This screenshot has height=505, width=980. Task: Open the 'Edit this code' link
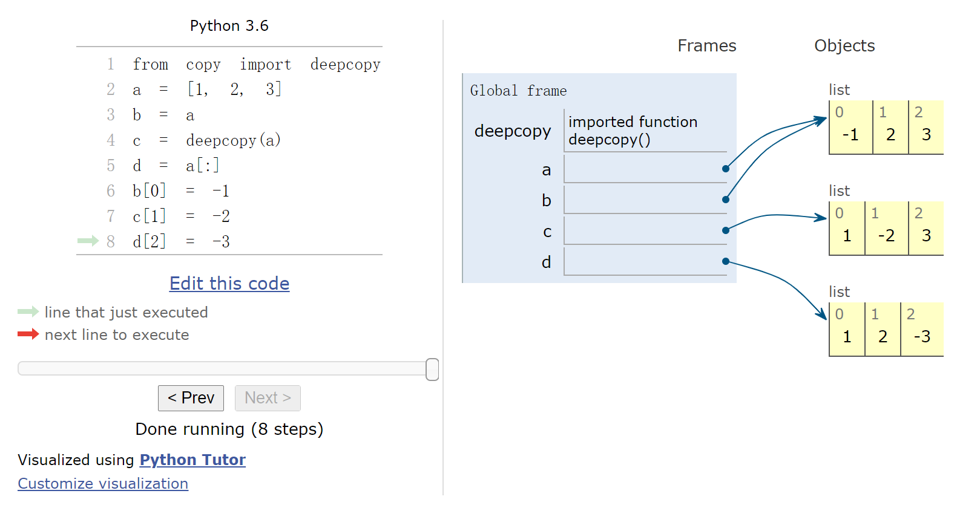[229, 284]
